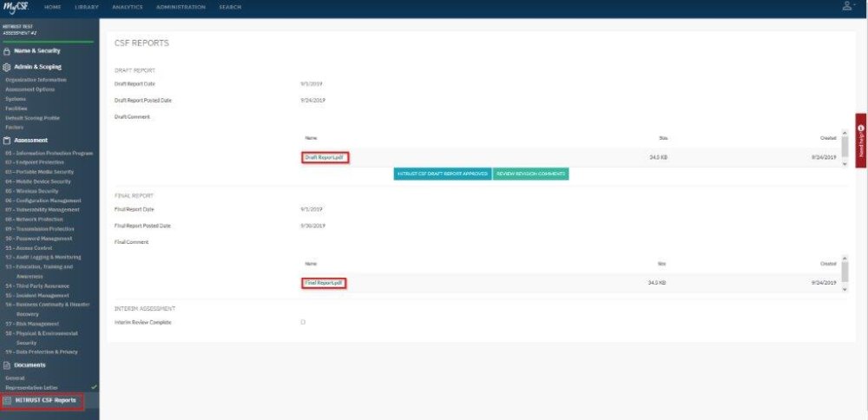Open the LIBRARY menu
The height and width of the screenshot is (420, 868).
[x=86, y=7]
